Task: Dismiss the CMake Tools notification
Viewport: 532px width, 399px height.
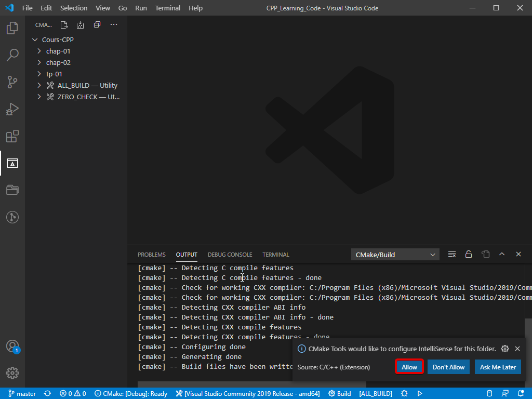Action: click(517, 349)
